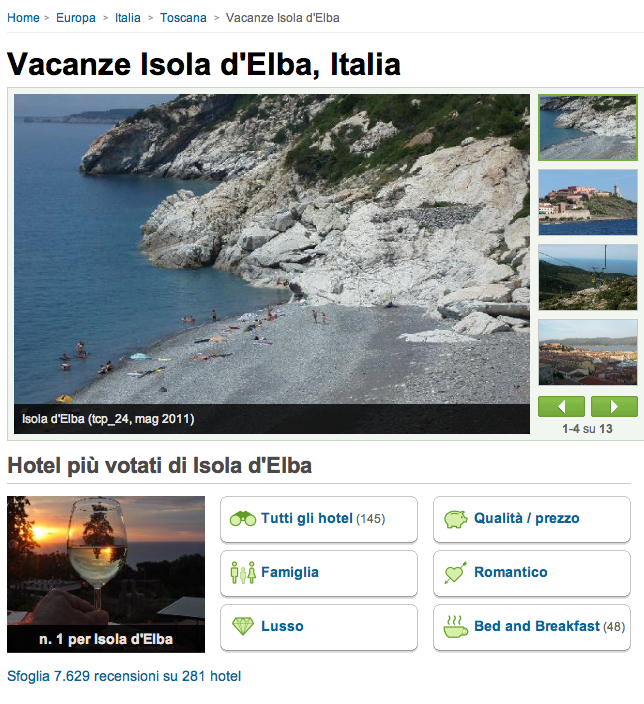
Task: Click the coffee cup Bed and Breakfast icon
Action: click(x=455, y=626)
